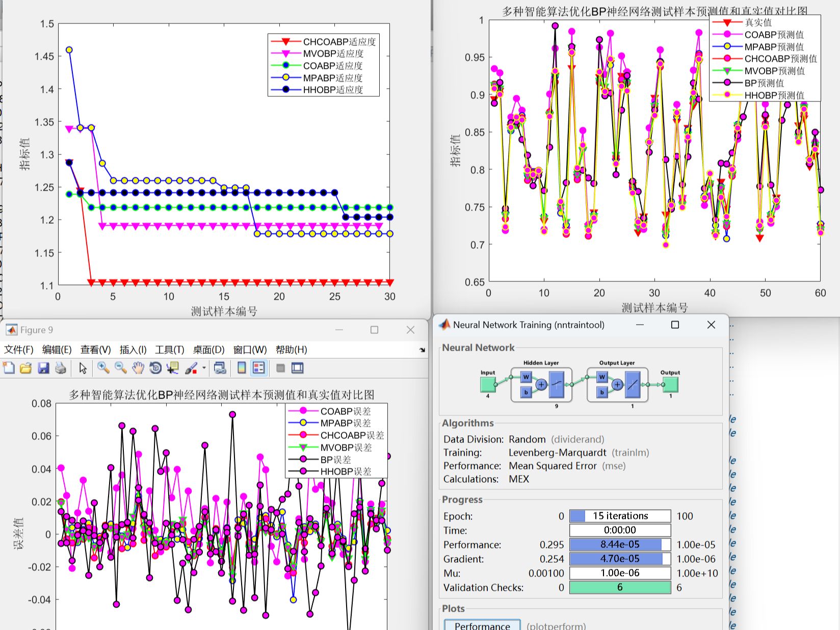Click the 测试样本编号 x-axis label of fitness plot
Screen dimensions: 840x630
click(x=224, y=311)
